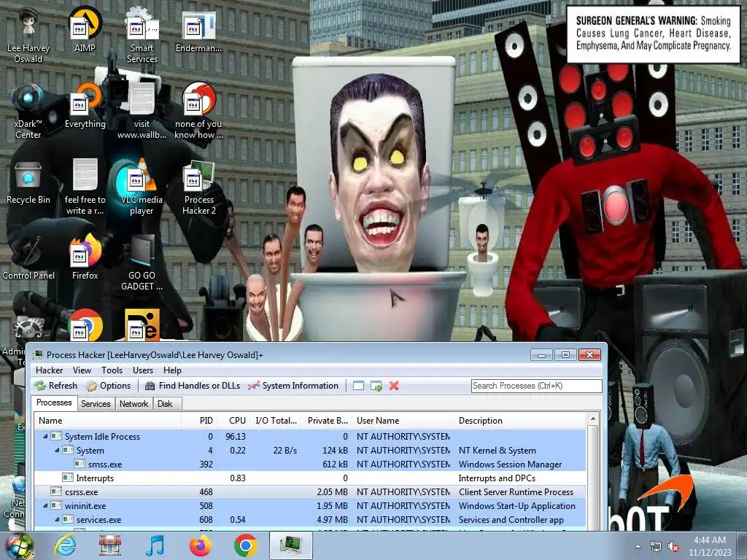Collapse the System Idle Process tree node
Screen dimensions: 747x560
pos(46,436)
